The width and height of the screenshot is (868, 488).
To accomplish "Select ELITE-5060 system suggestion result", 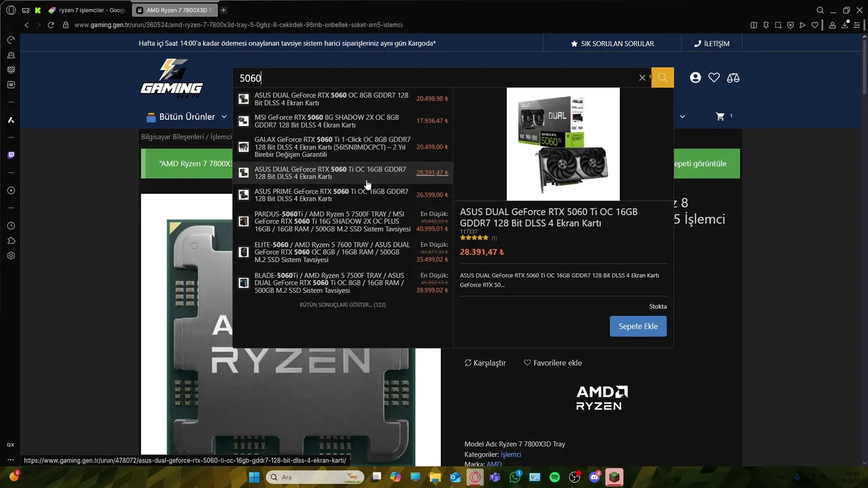I will click(x=342, y=252).
